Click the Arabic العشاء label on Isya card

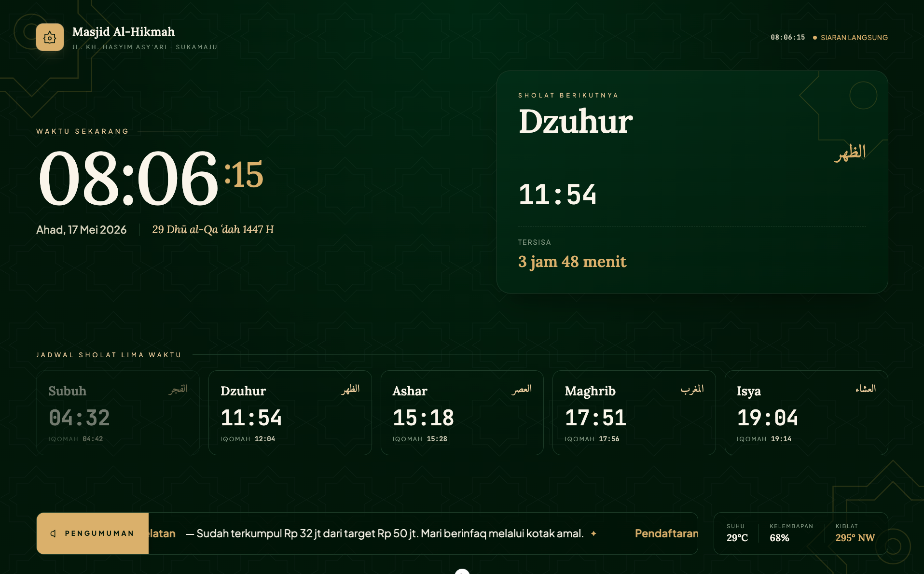pos(866,389)
